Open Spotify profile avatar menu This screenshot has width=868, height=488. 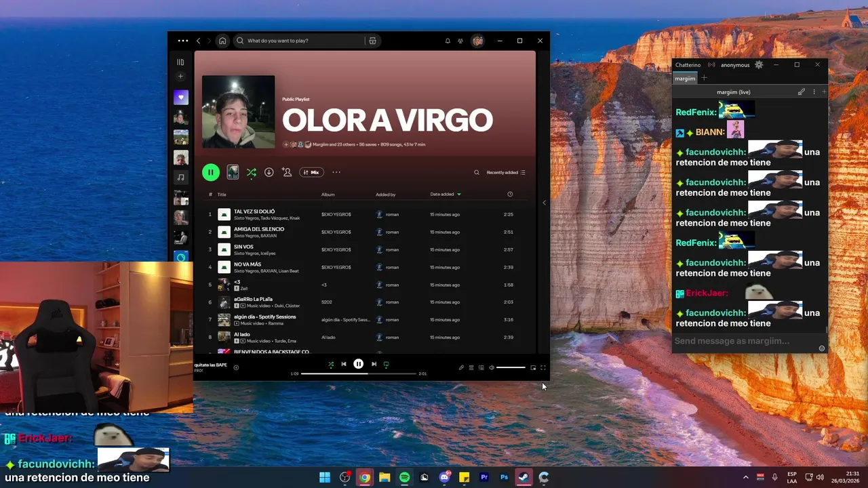[477, 41]
